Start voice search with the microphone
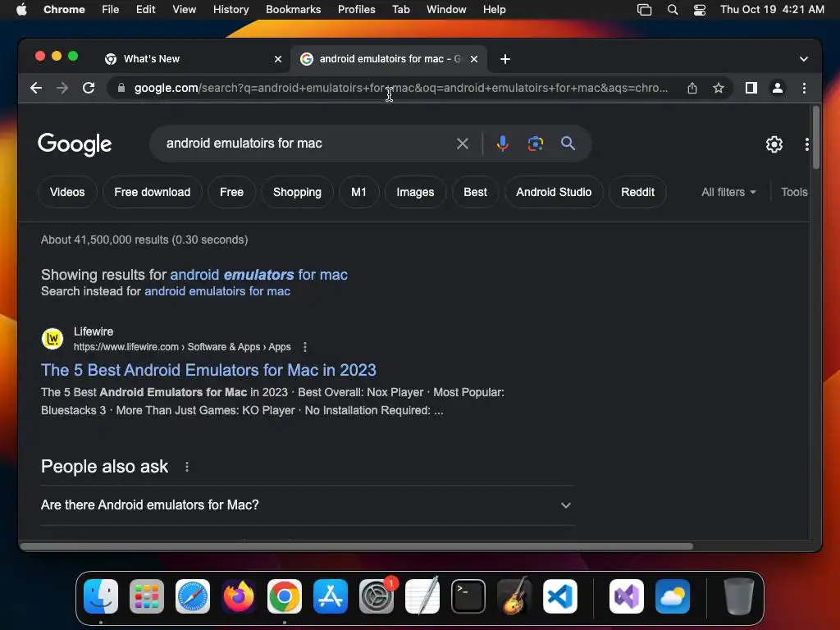This screenshot has width=840, height=630. (x=503, y=144)
